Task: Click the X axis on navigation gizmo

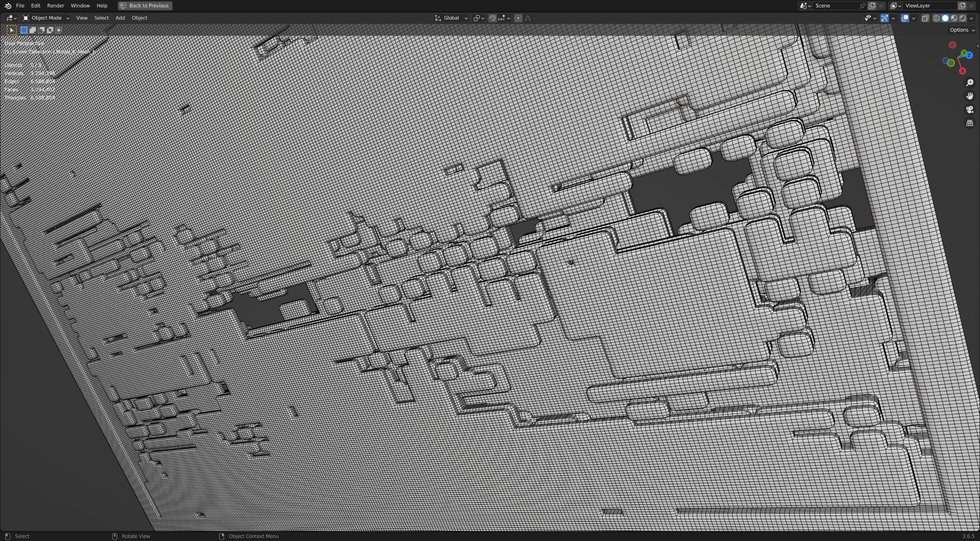Action: (963, 71)
